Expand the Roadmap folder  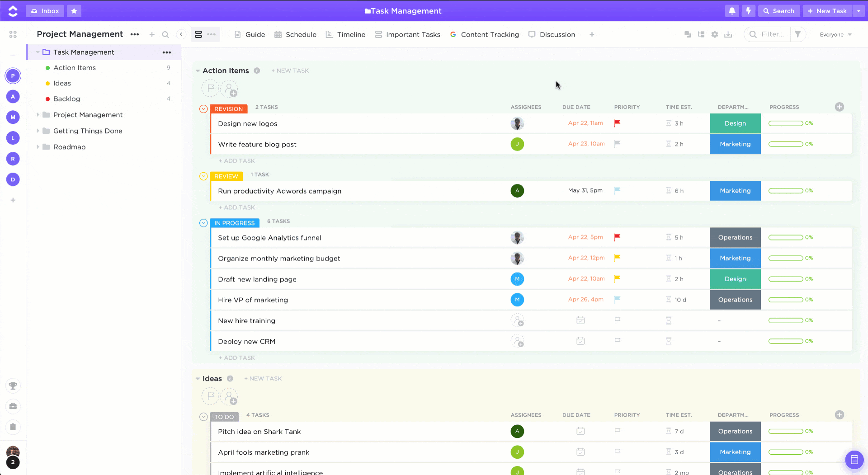point(38,147)
